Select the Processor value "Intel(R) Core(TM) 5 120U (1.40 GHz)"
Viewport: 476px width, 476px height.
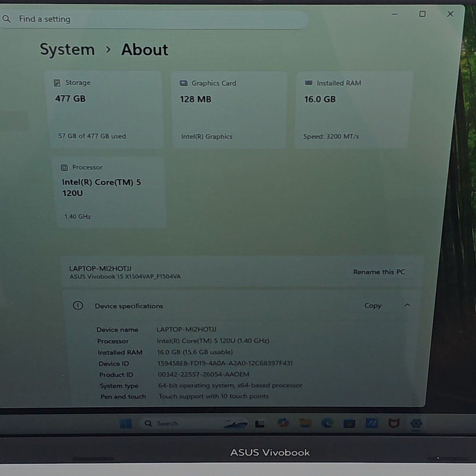(213, 341)
